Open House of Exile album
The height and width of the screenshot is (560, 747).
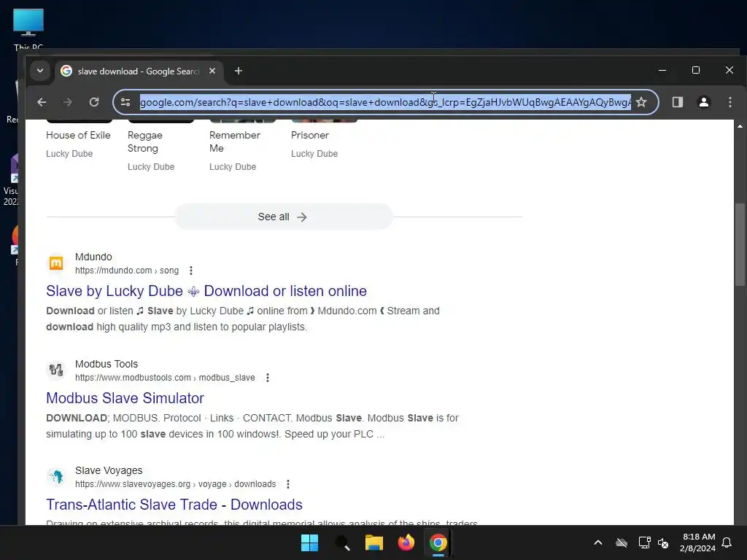pos(78,135)
